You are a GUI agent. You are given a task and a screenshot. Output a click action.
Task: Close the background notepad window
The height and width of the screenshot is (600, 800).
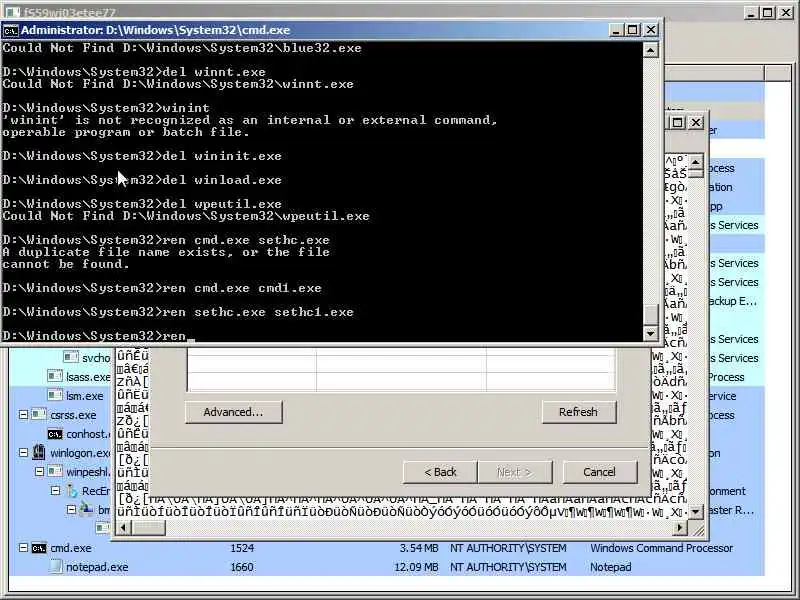(x=696, y=122)
